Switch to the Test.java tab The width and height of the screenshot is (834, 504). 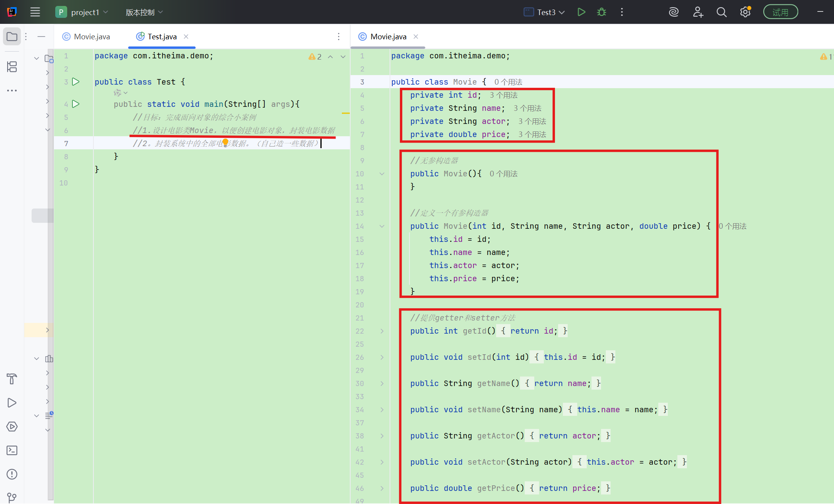coord(162,37)
